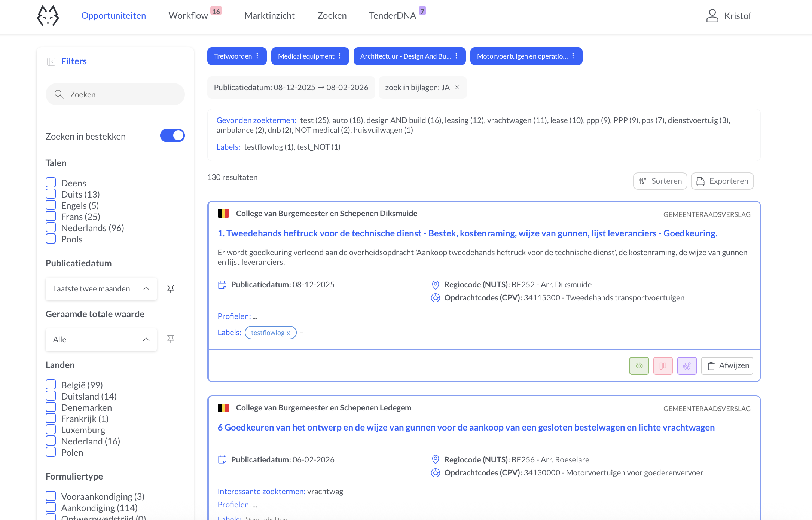Viewport: 812px width, 520px height.
Task: Open the eye preview icon on the Diksmuide result
Action: tap(639, 365)
